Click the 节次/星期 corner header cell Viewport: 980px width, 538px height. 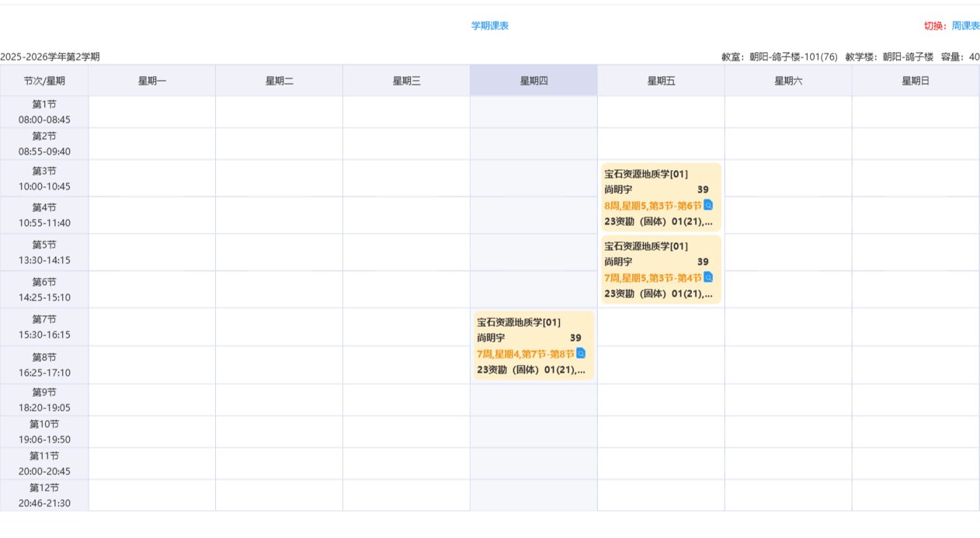pos(44,81)
